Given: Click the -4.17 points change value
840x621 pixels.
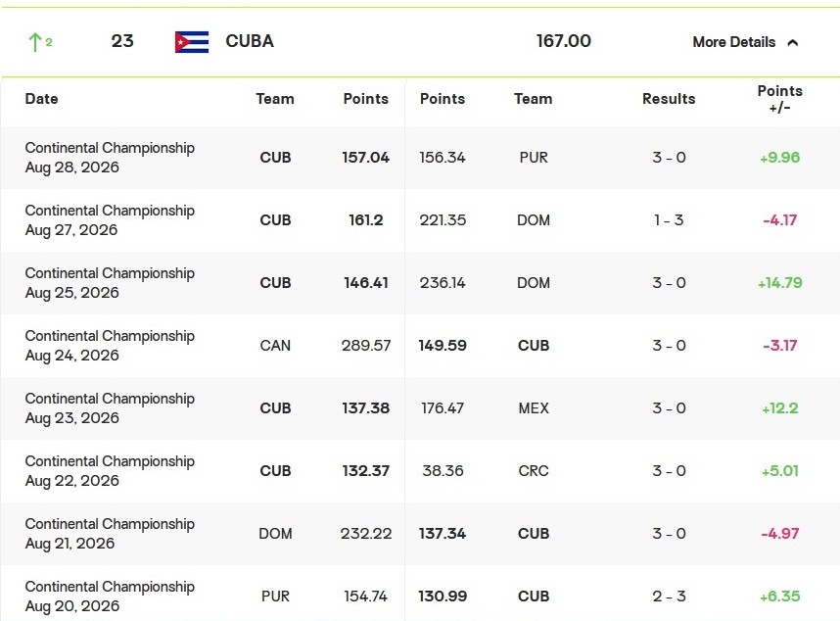Looking at the screenshot, I should pos(780,220).
